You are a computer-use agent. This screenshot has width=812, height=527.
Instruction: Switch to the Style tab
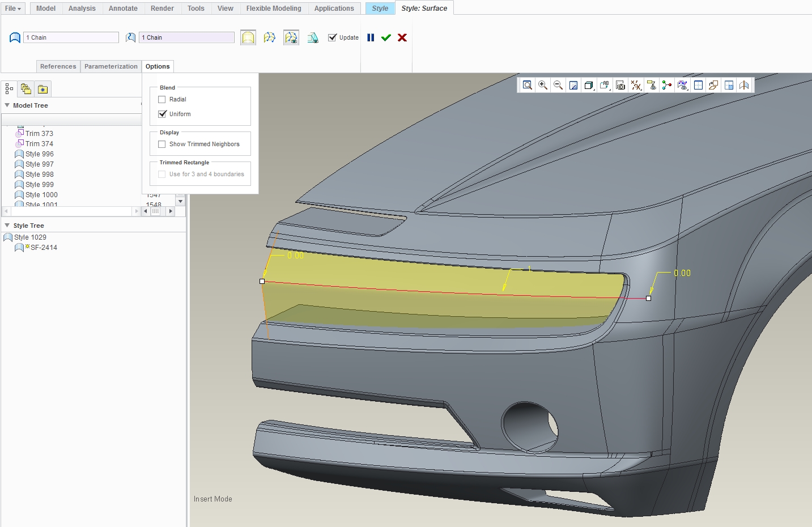[x=380, y=8]
